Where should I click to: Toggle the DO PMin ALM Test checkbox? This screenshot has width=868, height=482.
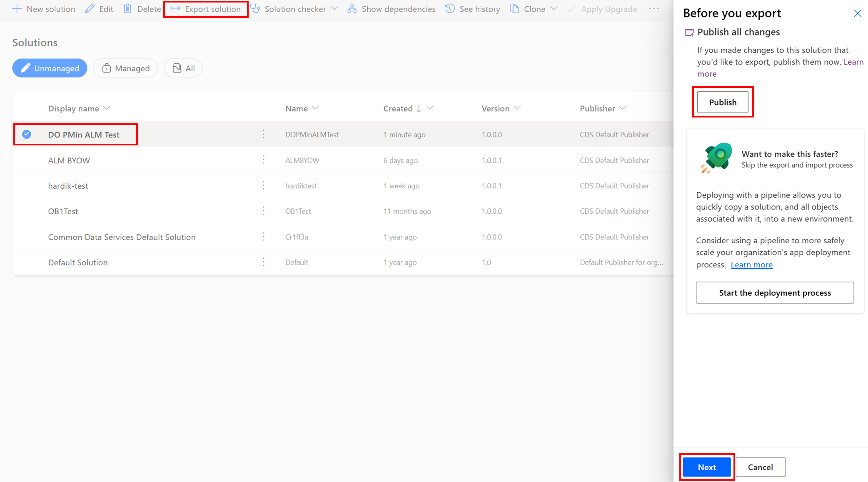[x=27, y=134]
